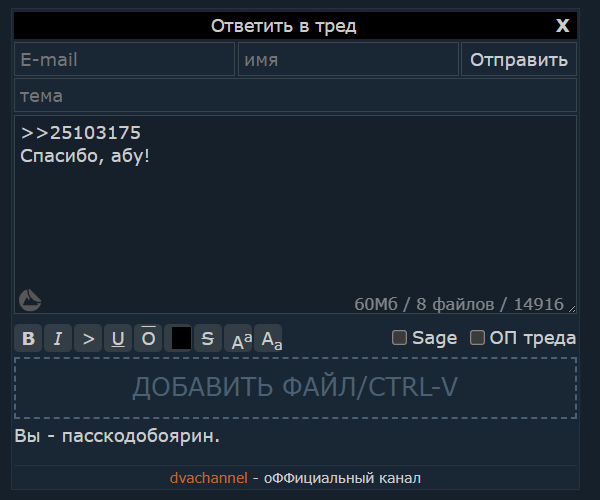Image resolution: width=600 pixels, height=500 pixels.
Task: Apply overline formatting
Action: [x=148, y=338]
